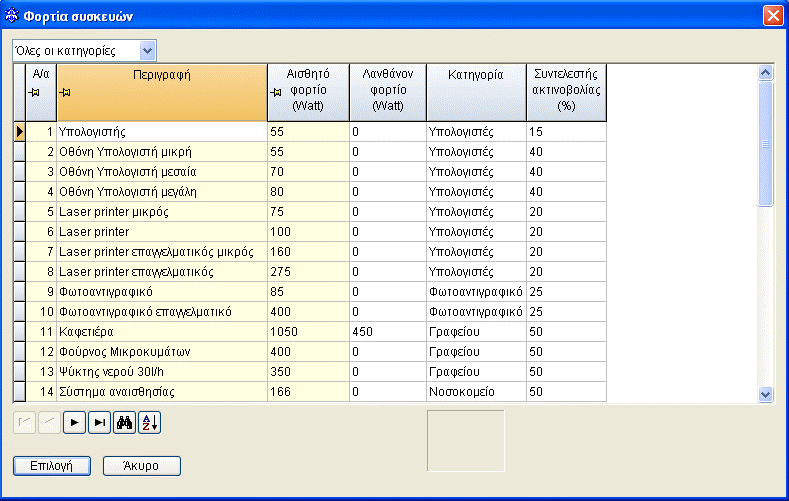Click the Επιλογή button
The width and height of the screenshot is (789, 501).
(52, 466)
